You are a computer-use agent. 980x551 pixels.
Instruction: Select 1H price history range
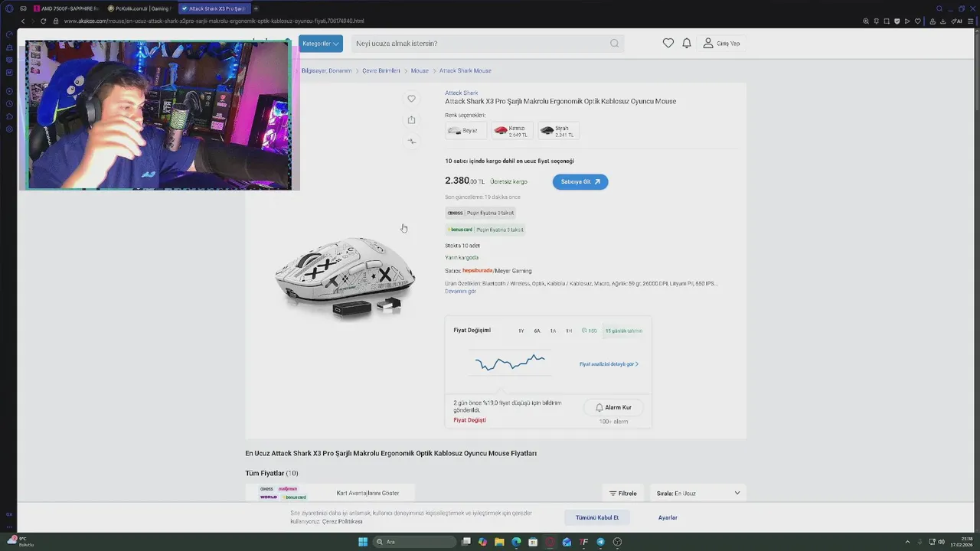(x=569, y=331)
